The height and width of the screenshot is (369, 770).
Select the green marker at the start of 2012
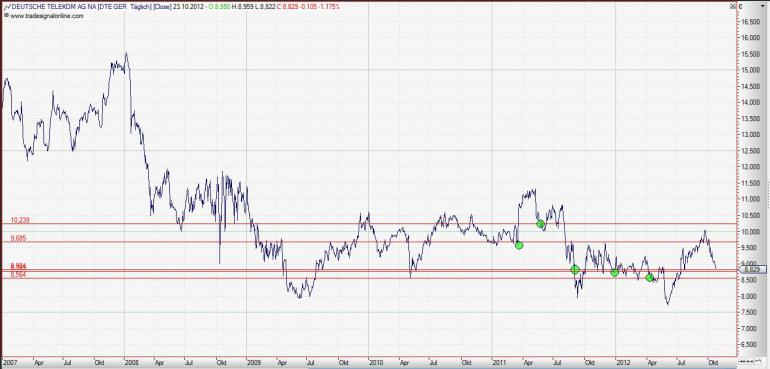(614, 272)
